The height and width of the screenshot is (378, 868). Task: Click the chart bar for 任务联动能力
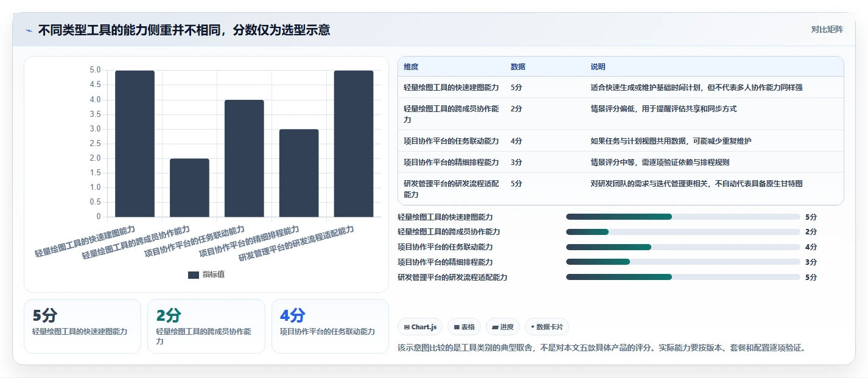click(244, 158)
